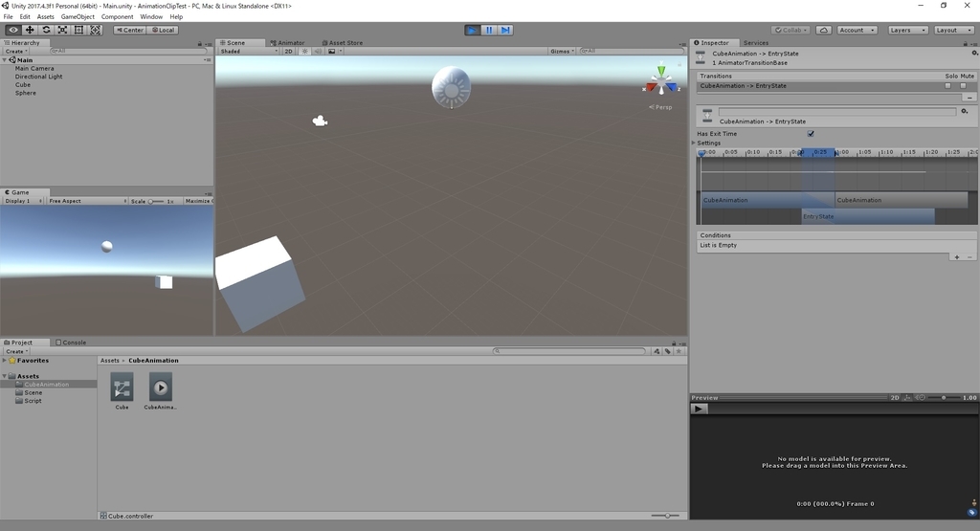
Task: Open the GameObject menu
Action: tap(78, 17)
